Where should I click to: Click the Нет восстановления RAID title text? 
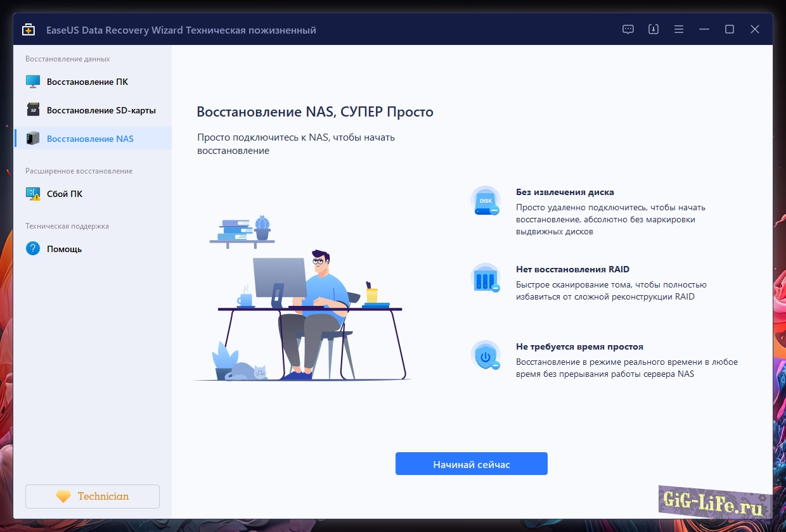[572, 269]
